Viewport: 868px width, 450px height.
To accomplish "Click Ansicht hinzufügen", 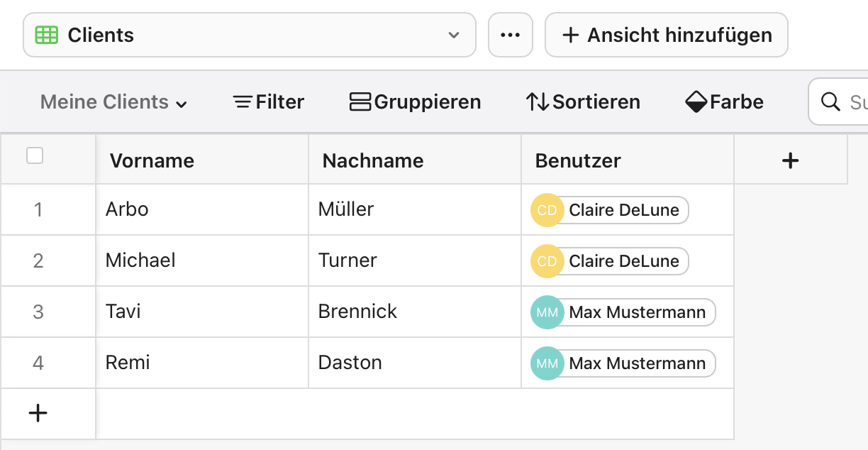I will click(665, 34).
